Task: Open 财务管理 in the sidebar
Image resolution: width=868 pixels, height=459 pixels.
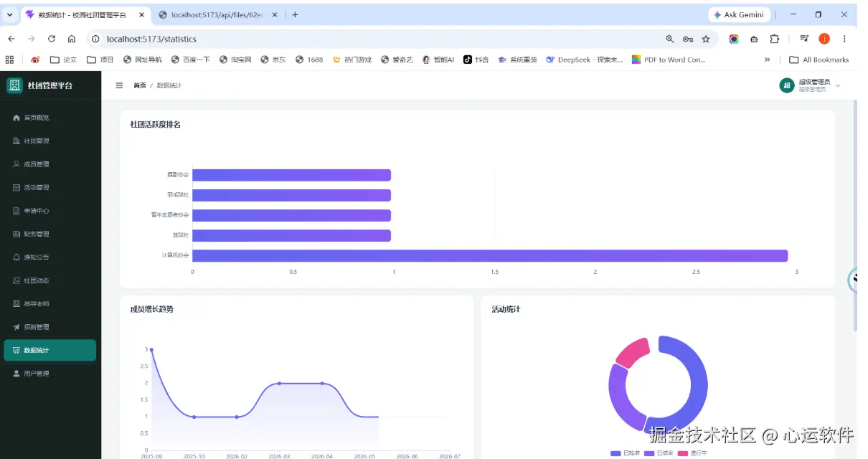Action: [49, 234]
